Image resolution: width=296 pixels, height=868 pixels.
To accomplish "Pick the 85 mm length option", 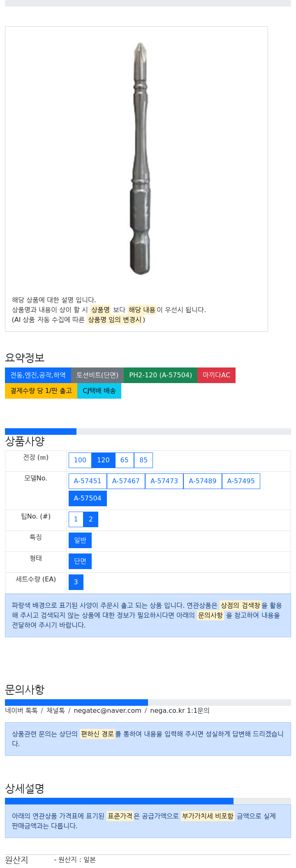I will point(143,460).
